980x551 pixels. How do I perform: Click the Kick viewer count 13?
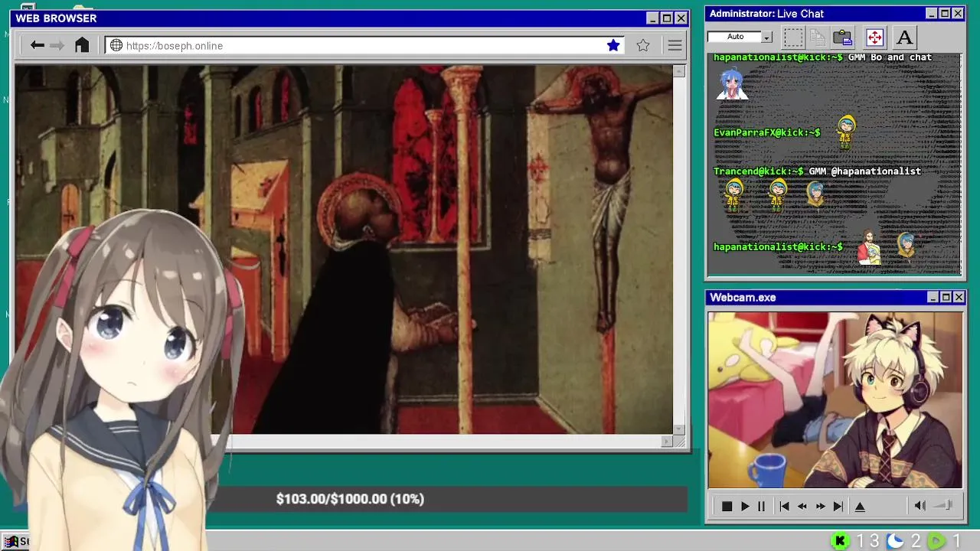(867, 541)
